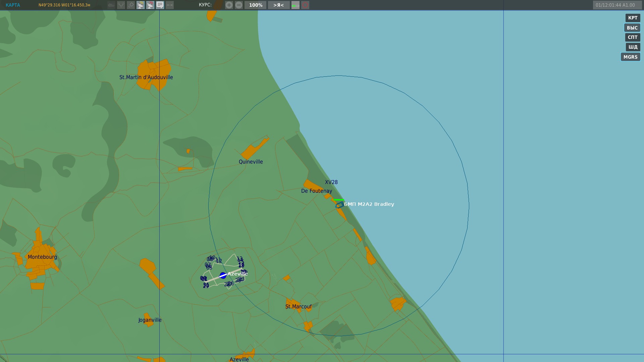The width and height of the screenshot is (644, 362).
Task: Select ШД coordinate format option
Action: (633, 47)
